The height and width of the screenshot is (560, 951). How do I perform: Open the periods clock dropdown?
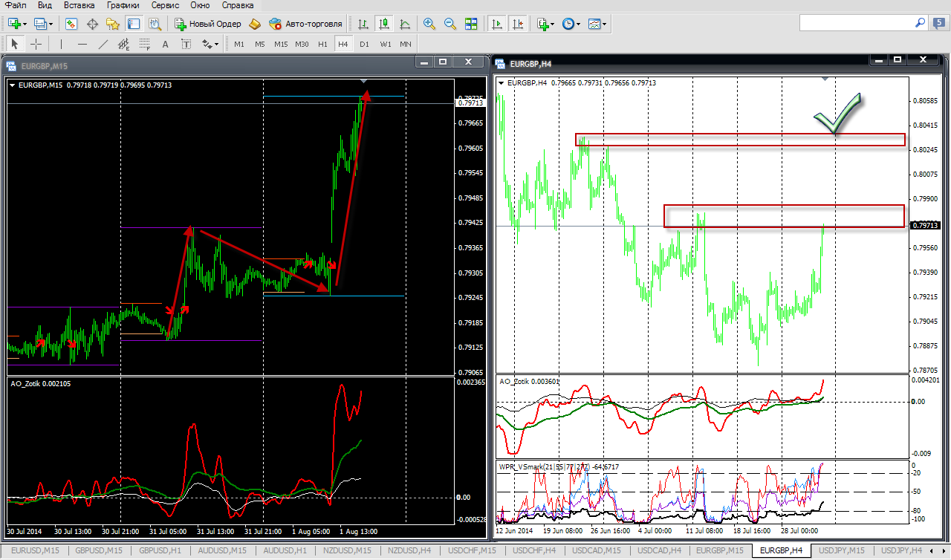pos(571,24)
